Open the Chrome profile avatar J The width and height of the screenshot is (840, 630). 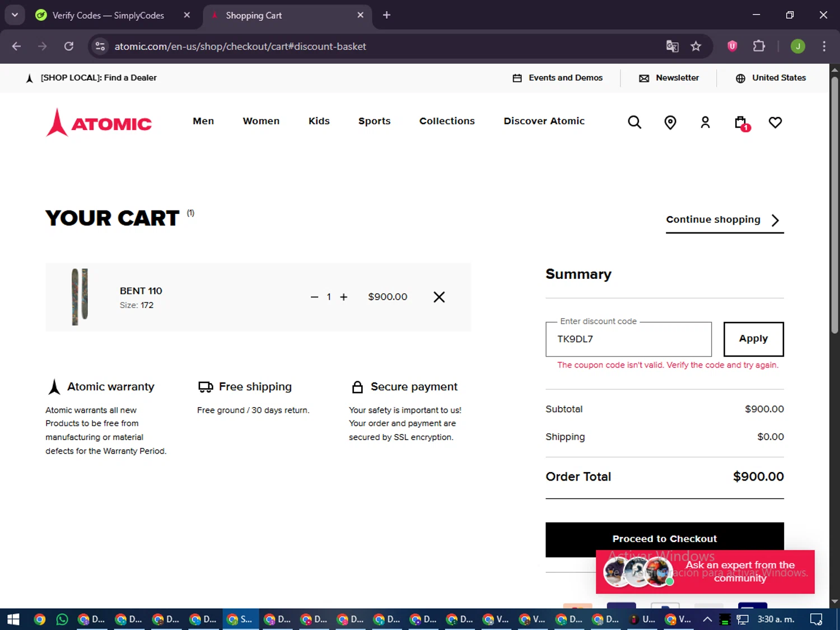click(797, 46)
